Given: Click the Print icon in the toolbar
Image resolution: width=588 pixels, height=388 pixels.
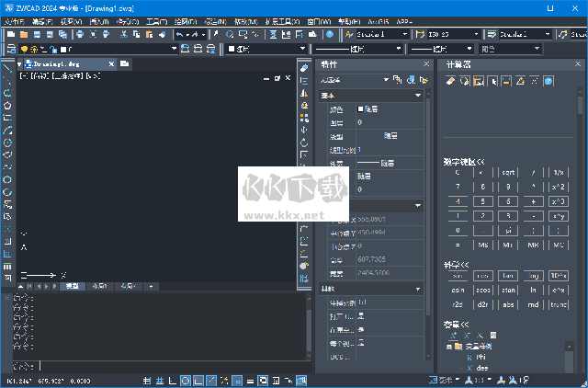Looking at the screenshot, I should pyautogui.click(x=80, y=35).
